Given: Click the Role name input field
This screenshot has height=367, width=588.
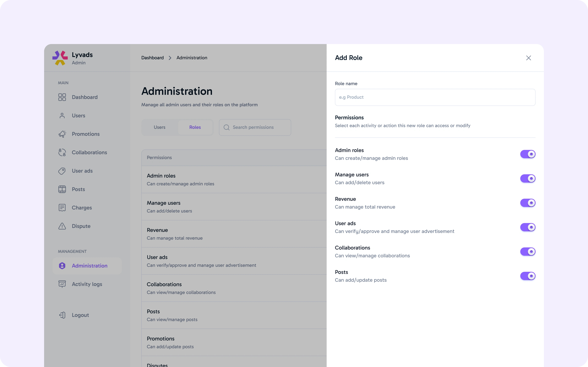Looking at the screenshot, I should pyautogui.click(x=435, y=97).
